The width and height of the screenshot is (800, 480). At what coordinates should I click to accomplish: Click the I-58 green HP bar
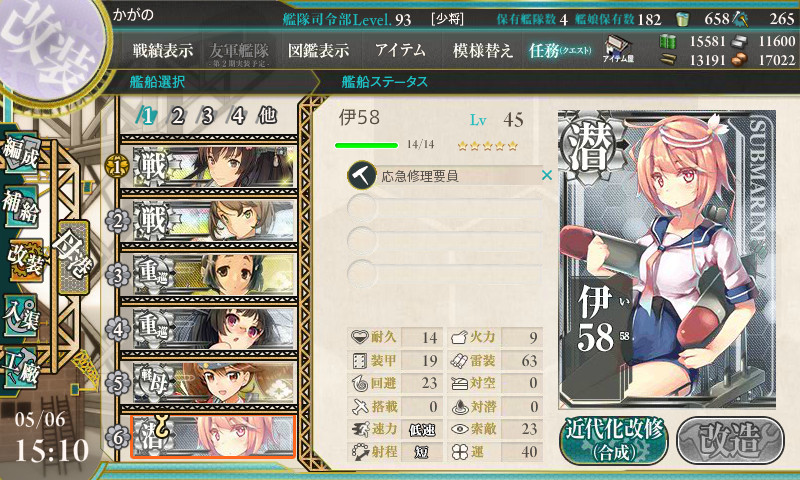(x=366, y=145)
